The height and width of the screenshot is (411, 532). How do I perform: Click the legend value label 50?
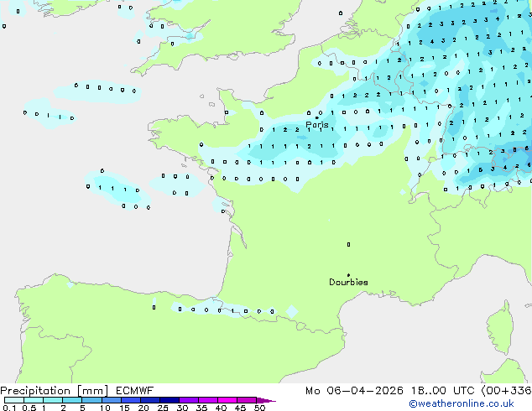point(259,408)
